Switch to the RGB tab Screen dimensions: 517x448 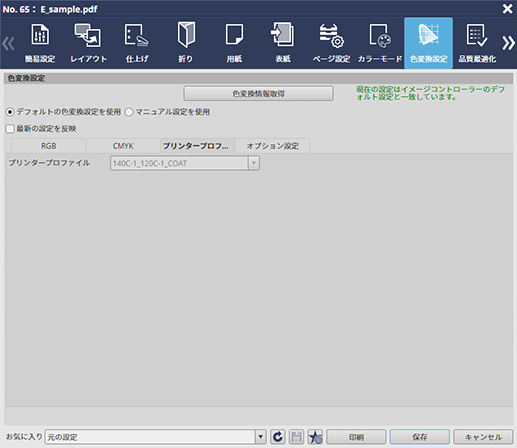coord(49,146)
